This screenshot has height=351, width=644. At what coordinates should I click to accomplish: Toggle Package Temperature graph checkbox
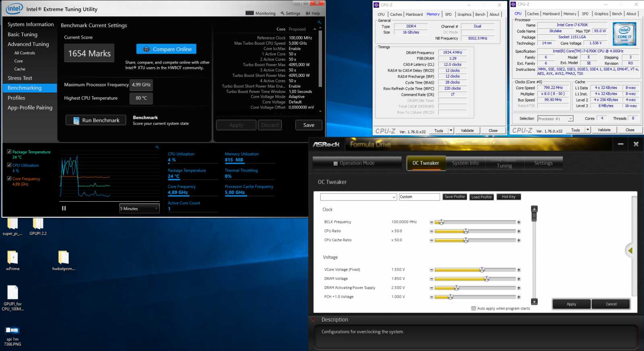click(9, 152)
